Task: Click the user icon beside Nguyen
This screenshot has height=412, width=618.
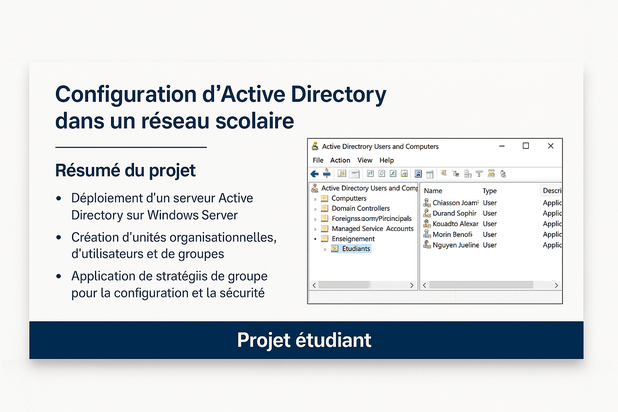Action: [x=427, y=245]
